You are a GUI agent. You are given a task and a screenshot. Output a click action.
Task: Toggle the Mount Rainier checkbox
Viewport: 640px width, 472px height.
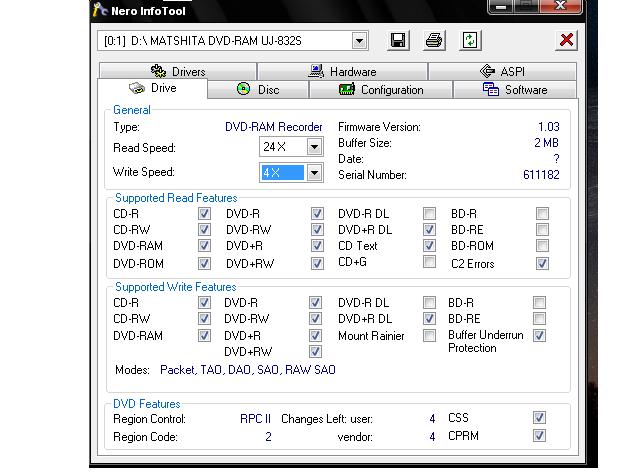429,336
